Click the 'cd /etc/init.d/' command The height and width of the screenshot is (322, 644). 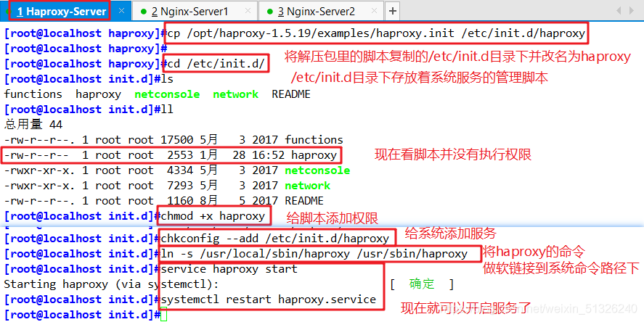(x=216, y=64)
